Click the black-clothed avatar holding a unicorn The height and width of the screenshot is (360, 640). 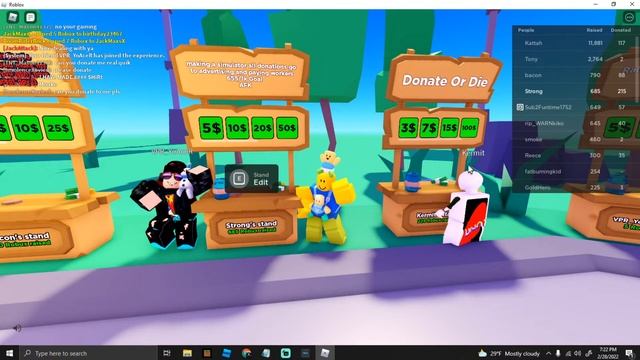coord(171,204)
